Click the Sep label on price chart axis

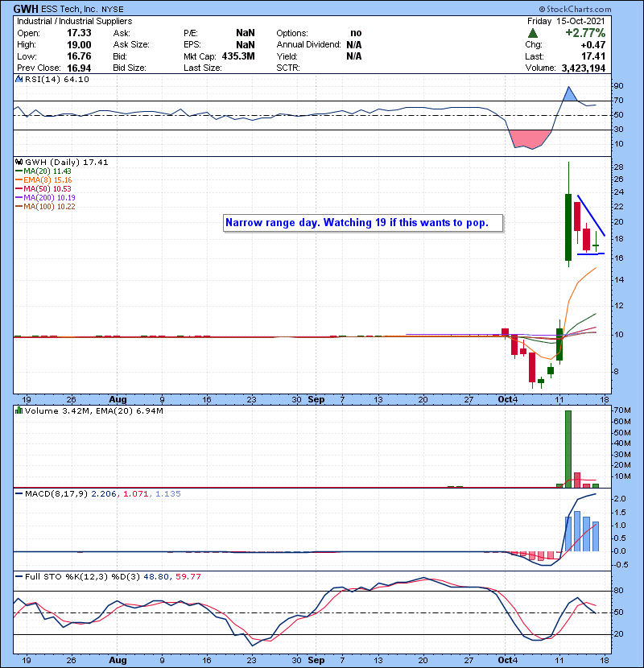[316, 400]
